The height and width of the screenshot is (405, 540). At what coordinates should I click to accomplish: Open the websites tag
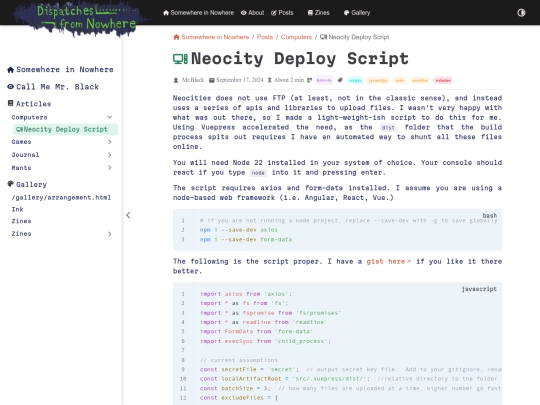tap(443, 80)
